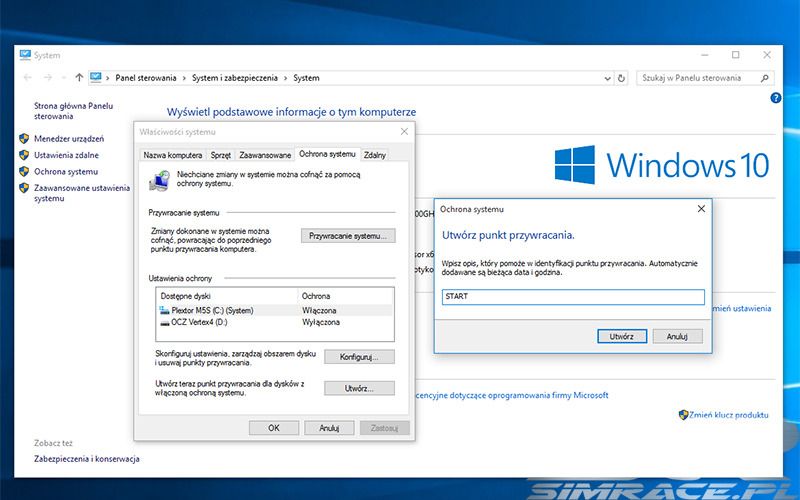Click the up arrow navigation icon

(79, 77)
